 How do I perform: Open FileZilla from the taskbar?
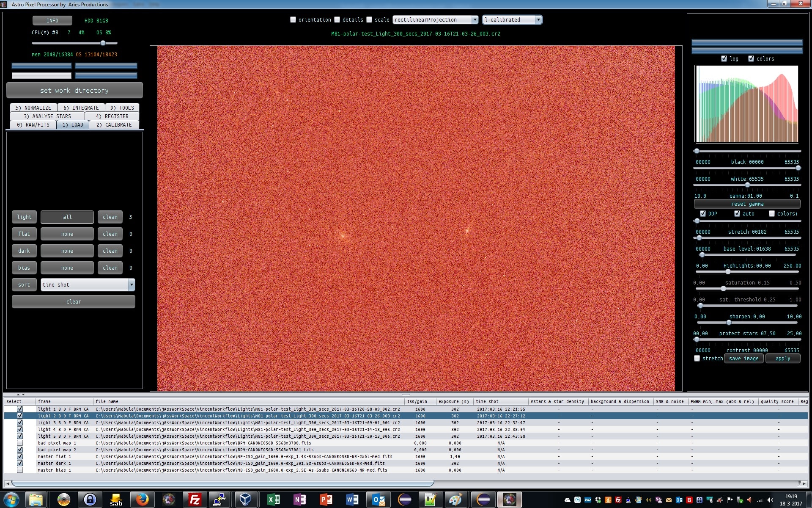click(194, 500)
